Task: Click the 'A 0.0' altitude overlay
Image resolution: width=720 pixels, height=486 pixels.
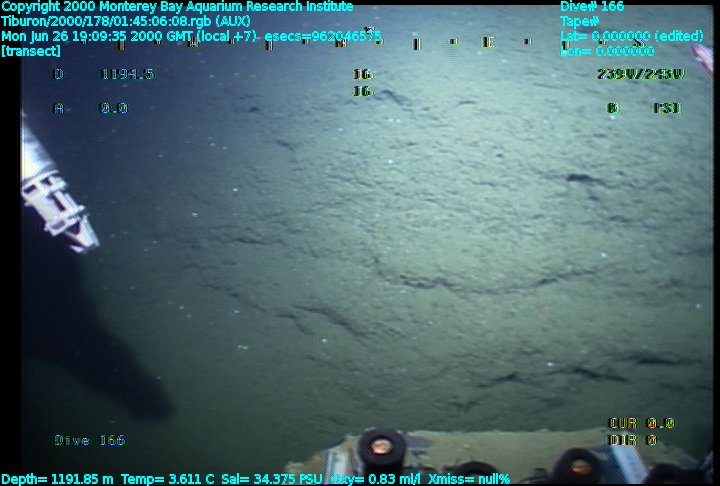Action: pyautogui.click(x=91, y=108)
